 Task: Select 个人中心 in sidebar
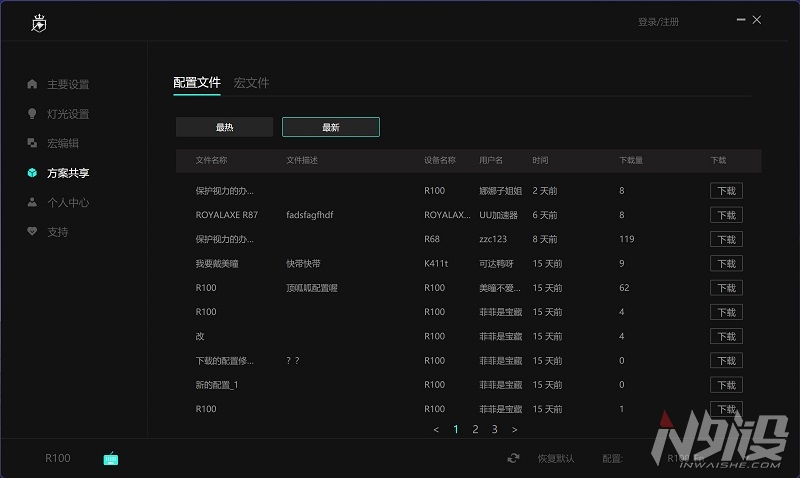click(68, 203)
